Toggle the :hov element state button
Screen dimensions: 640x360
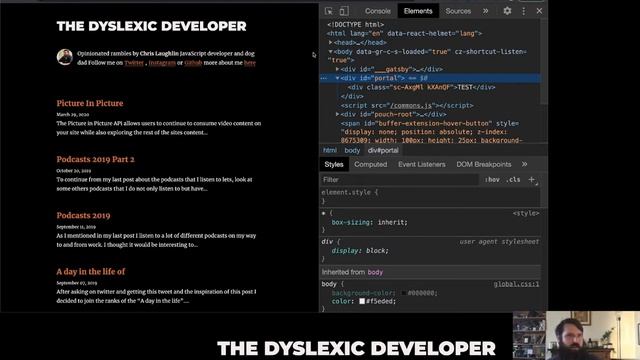pos(492,180)
